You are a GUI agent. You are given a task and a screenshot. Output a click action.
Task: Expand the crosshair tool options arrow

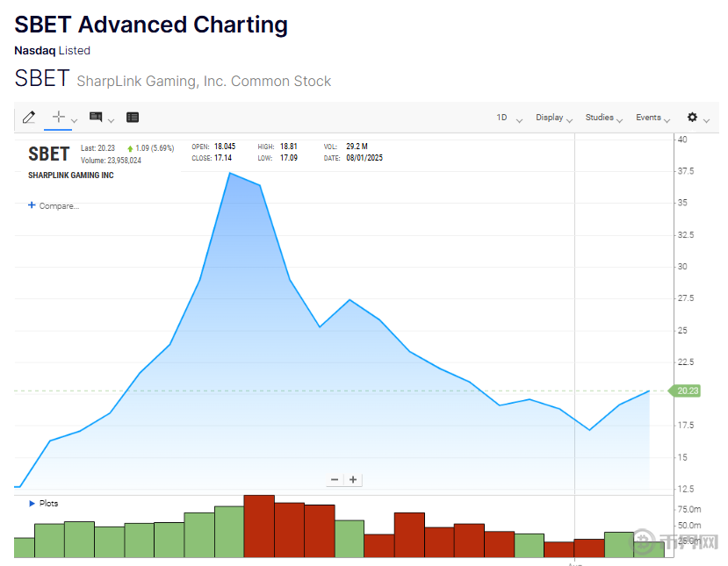click(74, 120)
